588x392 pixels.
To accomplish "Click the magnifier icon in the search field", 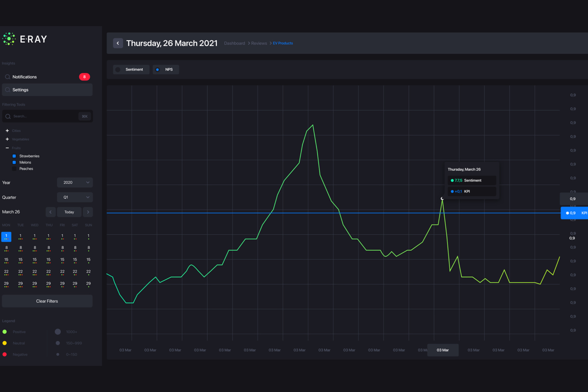I will [x=8, y=116].
